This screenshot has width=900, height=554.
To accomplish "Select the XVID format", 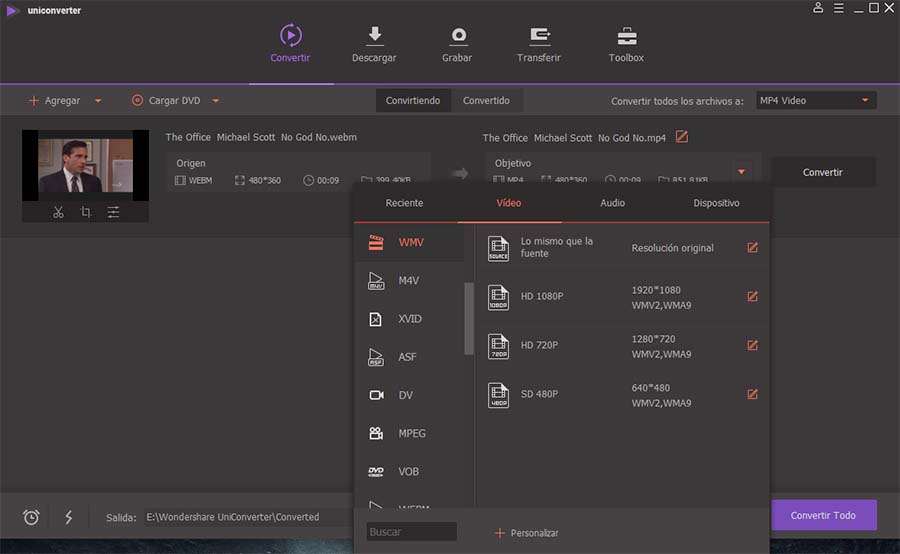I will [x=410, y=319].
